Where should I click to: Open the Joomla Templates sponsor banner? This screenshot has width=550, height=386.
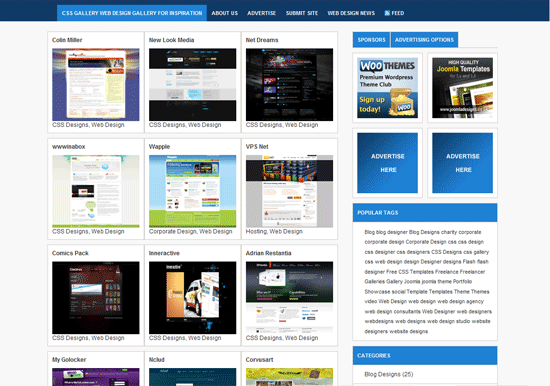click(x=462, y=88)
